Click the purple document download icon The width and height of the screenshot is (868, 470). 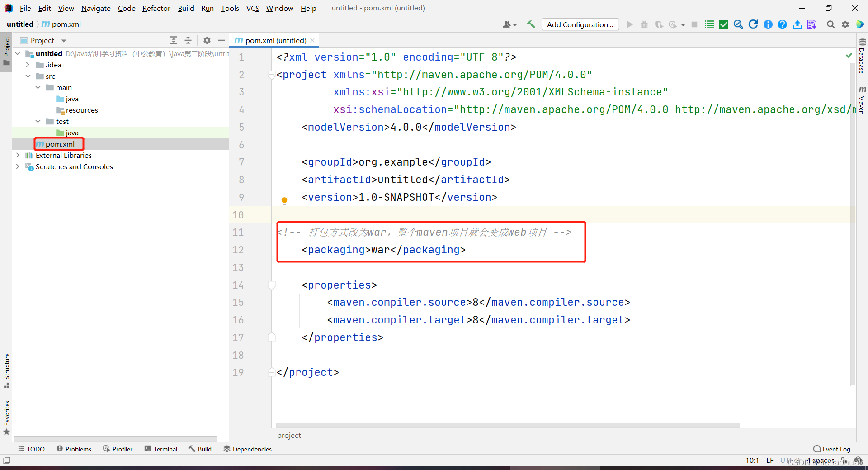coord(812,24)
